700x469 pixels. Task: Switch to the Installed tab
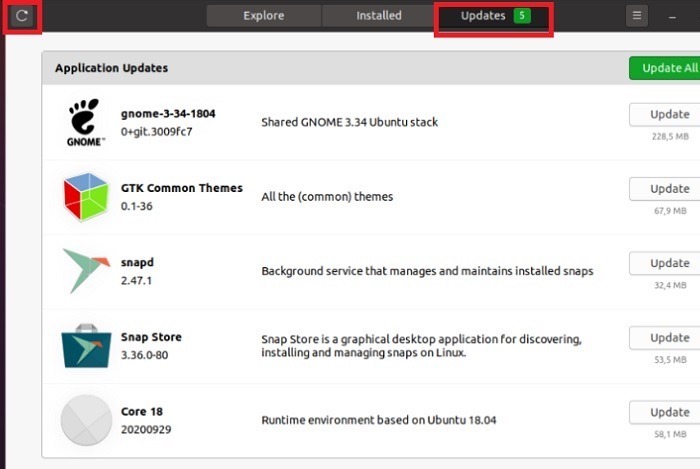pos(379,16)
